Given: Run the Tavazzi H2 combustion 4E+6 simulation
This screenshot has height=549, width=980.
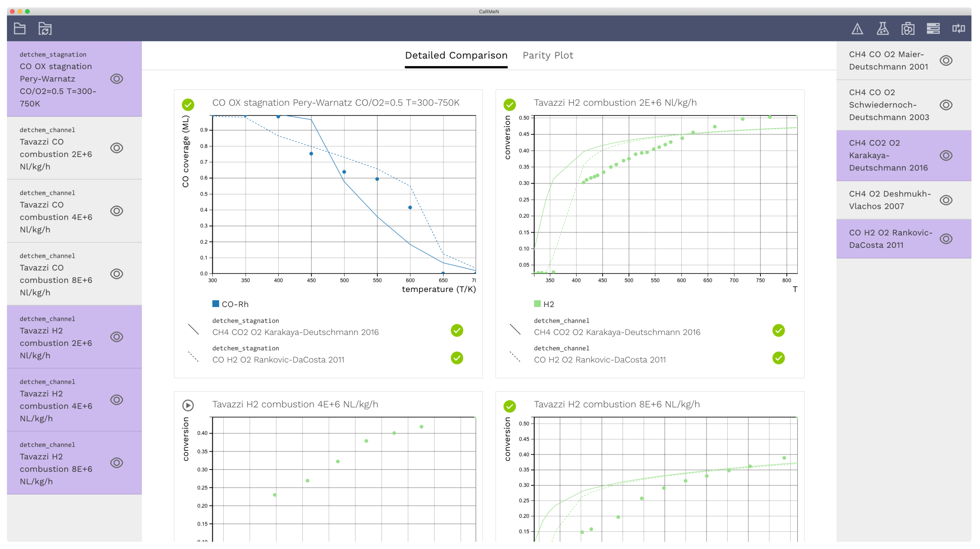Looking at the screenshot, I should click(188, 406).
